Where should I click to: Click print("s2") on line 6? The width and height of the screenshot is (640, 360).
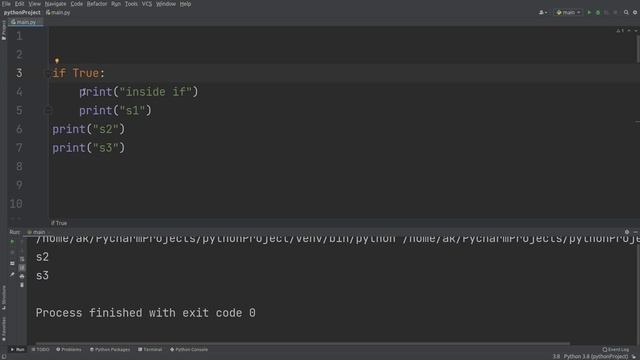click(x=89, y=129)
